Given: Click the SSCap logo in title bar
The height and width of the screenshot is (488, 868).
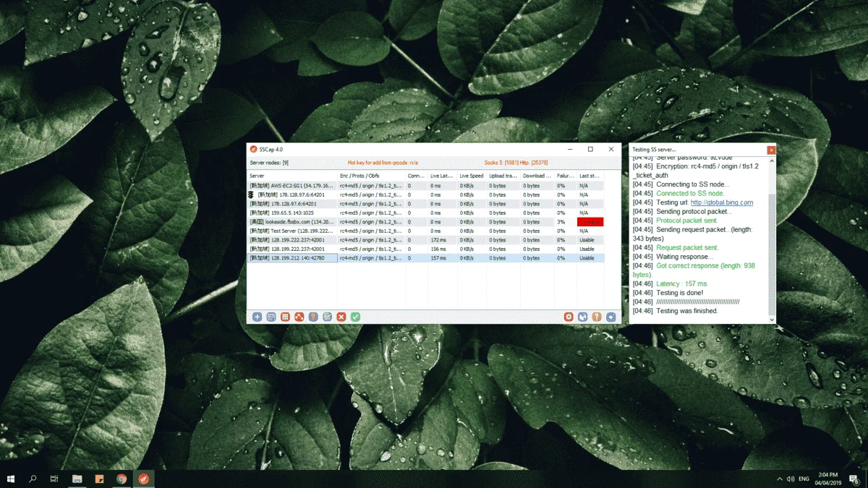Looking at the screenshot, I should tap(253, 150).
